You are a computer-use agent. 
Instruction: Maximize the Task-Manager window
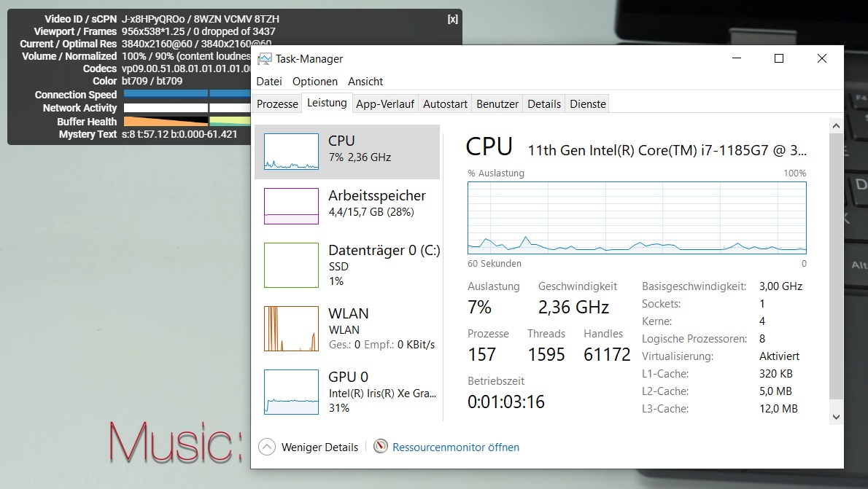click(779, 58)
